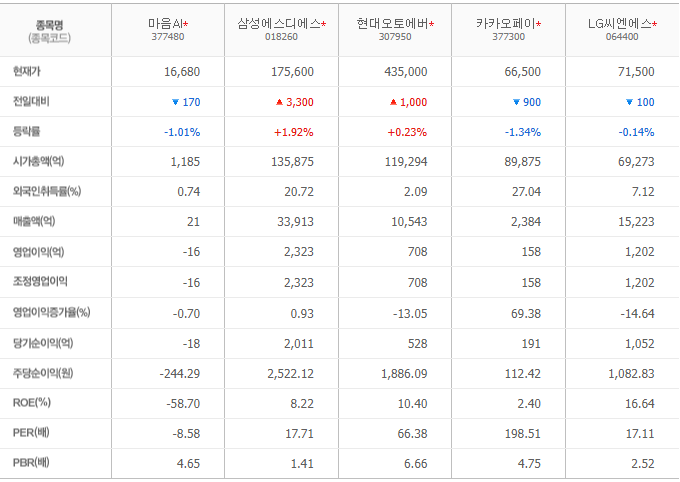
Task: Click the up change value 1,000
Action: (413, 102)
